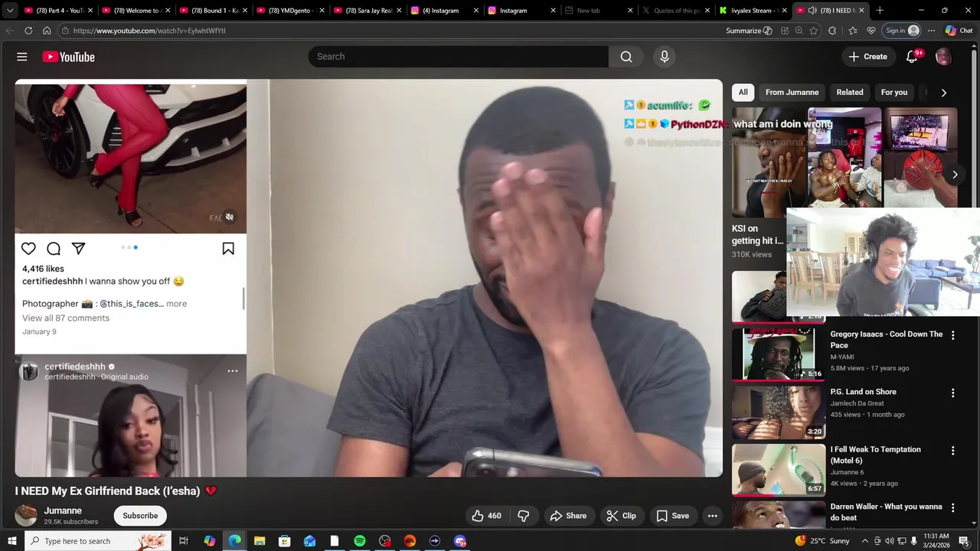
Task: Open options for P.G. Land on Shore
Action: (953, 393)
